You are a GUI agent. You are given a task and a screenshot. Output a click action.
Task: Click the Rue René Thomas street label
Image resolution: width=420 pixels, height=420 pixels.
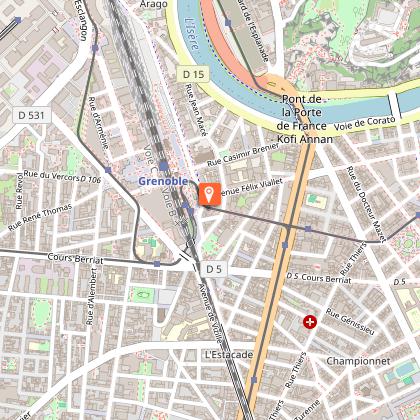tap(40, 217)
